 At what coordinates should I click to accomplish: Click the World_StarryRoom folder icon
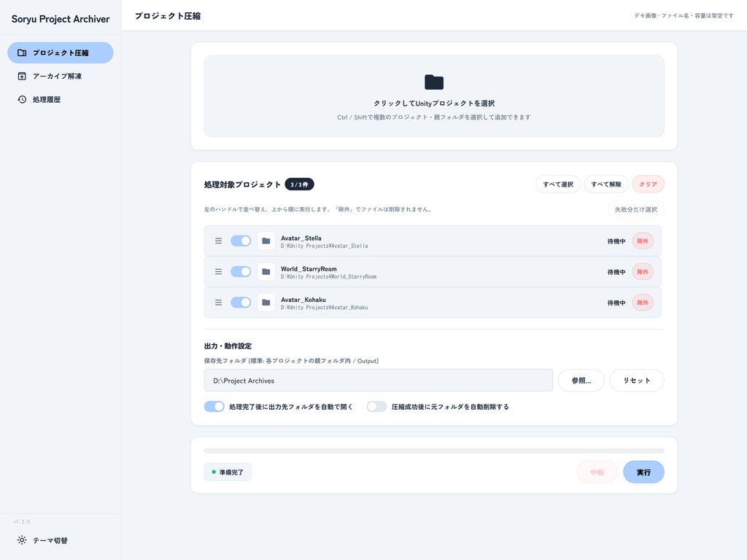point(266,271)
